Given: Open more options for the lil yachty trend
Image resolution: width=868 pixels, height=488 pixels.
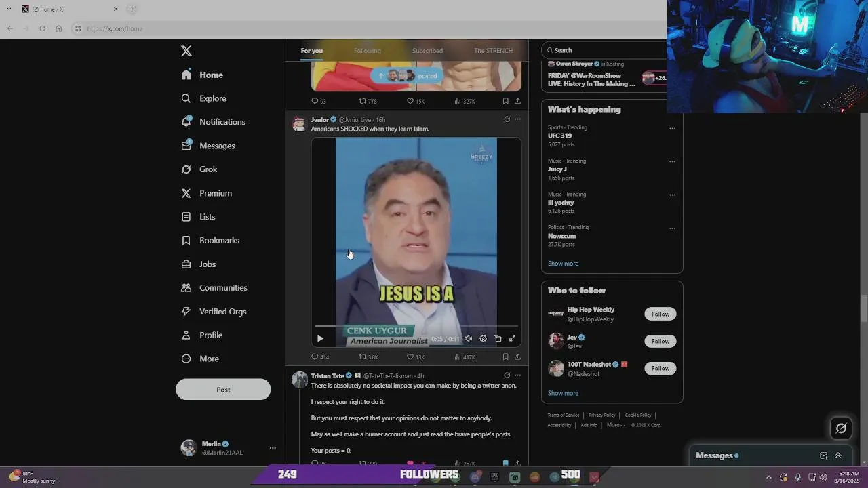Looking at the screenshot, I should (672, 195).
